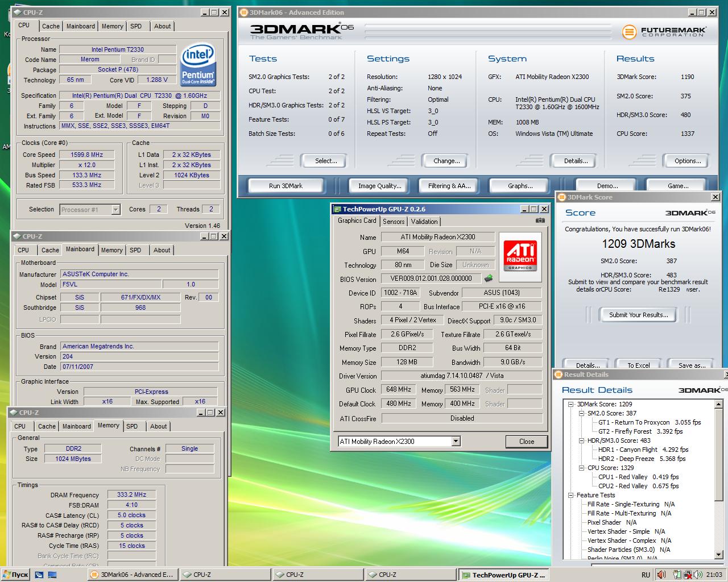This screenshot has width=728, height=582.
Task: Click the network connection tray icon
Action: tap(688, 575)
